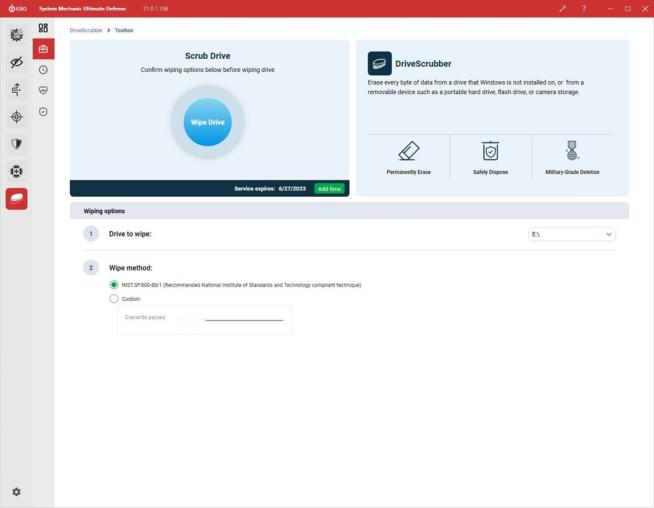Click the Permanently Erase eraser icon
Viewport: 654px width, 508px height.
coord(408,151)
